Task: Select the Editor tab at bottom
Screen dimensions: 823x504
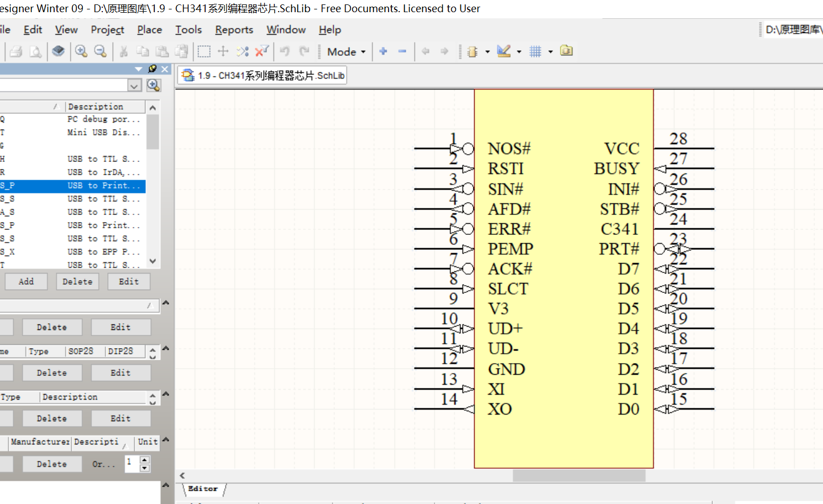Action: [203, 489]
